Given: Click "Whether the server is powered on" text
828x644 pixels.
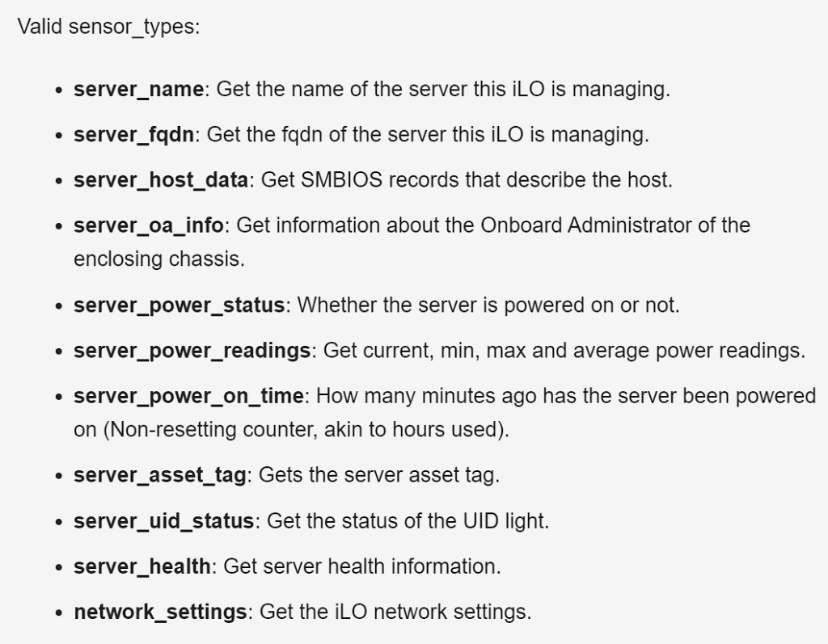Looking at the screenshot, I should pyautogui.click(x=437, y=305).
